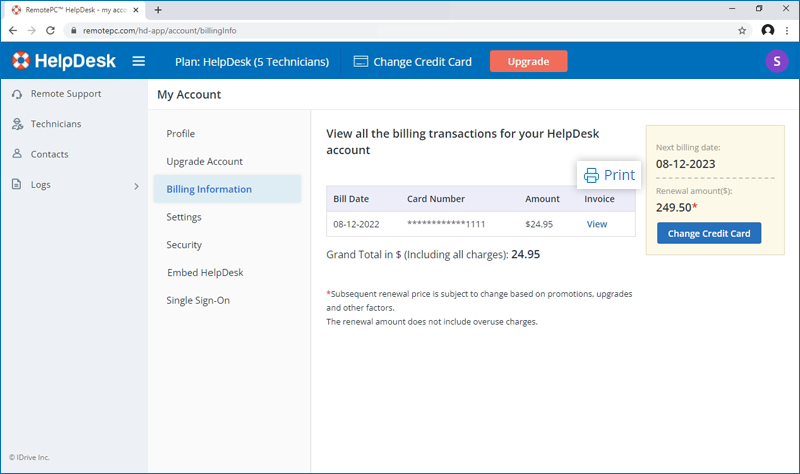Screen dimensions: 800x474
Task: Click the Amount column header
Action: coord(542,199)
